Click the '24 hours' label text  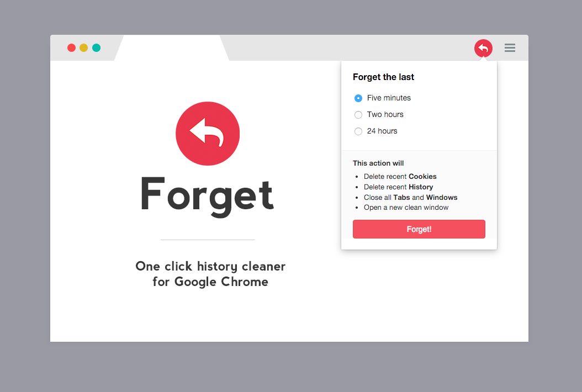(x=382, y=131)
